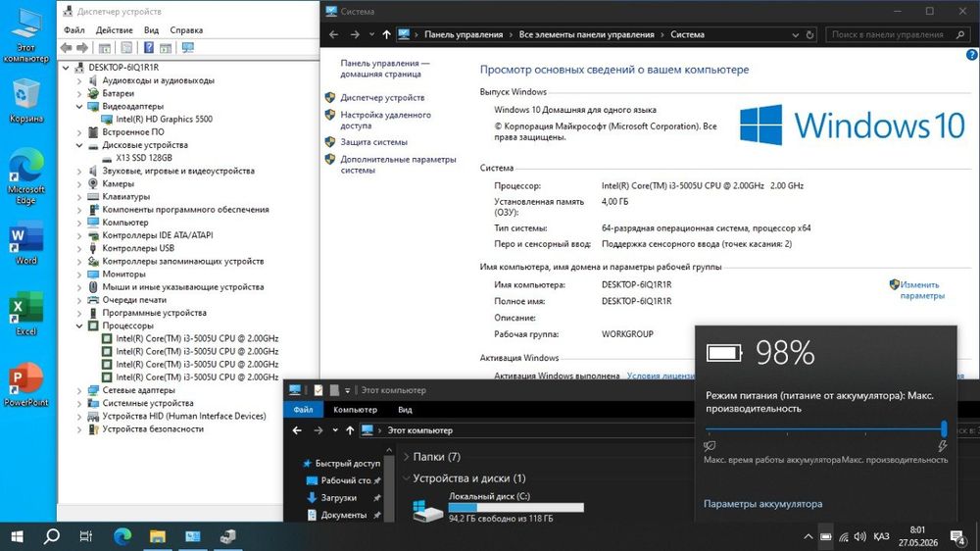The image size is (980, 551).
Task: Expand Папки (7) group in explorer
Action: [x=407, y=457]
